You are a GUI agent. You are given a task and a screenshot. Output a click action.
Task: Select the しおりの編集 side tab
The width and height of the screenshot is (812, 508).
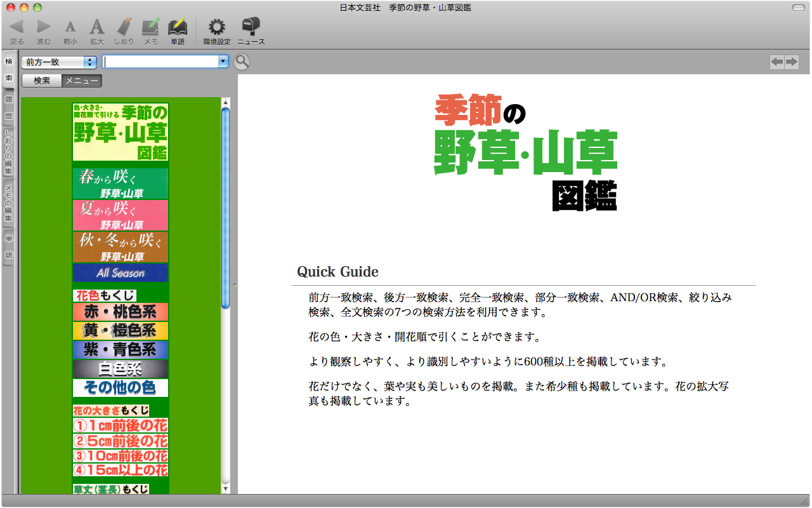(x=8, y=152)
